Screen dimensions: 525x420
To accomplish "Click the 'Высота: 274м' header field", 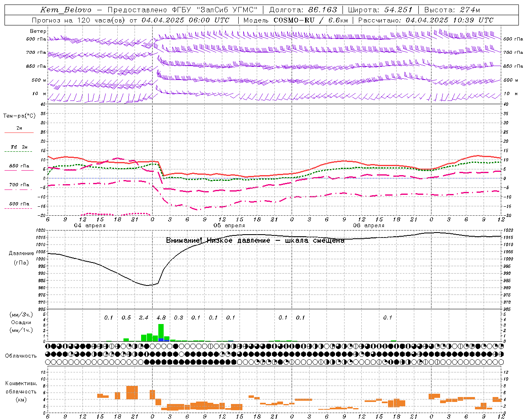I will tap(452, 10).
